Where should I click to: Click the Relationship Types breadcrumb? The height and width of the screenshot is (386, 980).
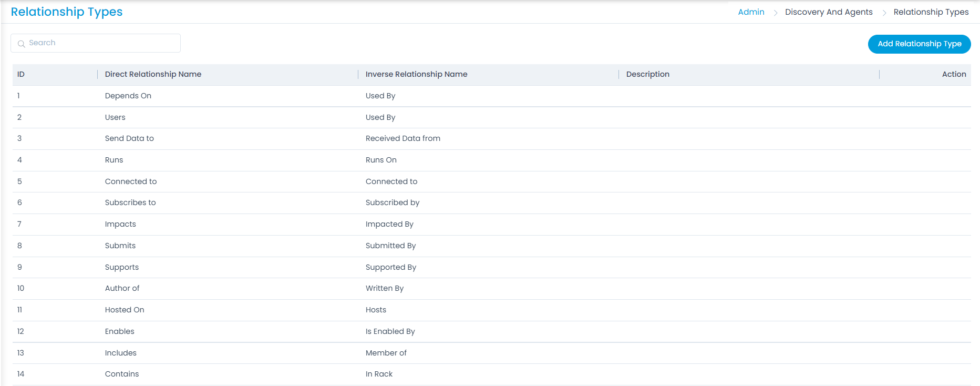[931, 12]
